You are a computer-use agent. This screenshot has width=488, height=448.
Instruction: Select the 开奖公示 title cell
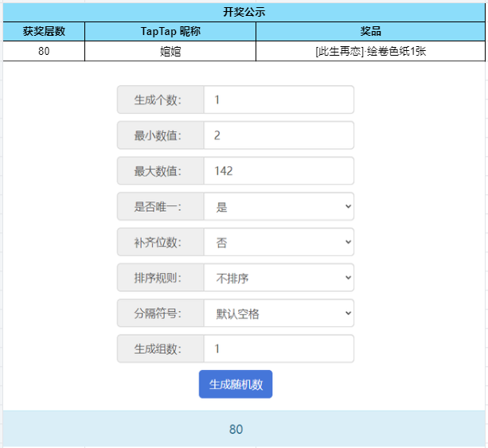click(x=244, y=12)
